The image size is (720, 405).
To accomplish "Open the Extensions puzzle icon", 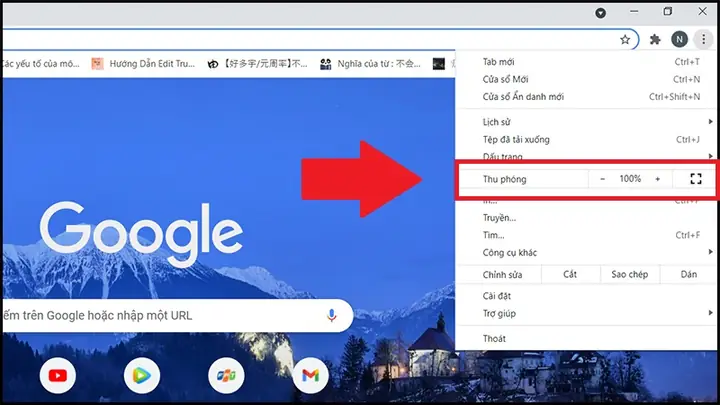I will pyautogui.click(x=655, y=39).
